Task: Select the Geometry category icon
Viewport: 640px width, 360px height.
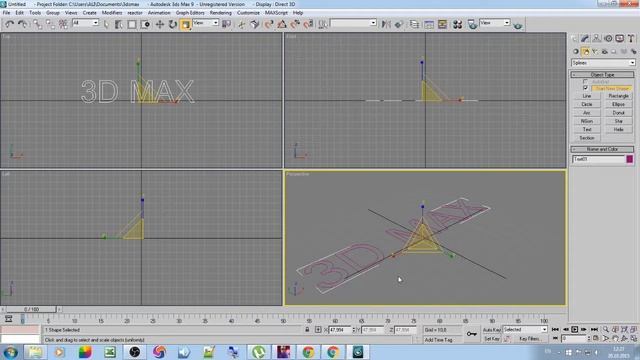Action: coord(576,51)
